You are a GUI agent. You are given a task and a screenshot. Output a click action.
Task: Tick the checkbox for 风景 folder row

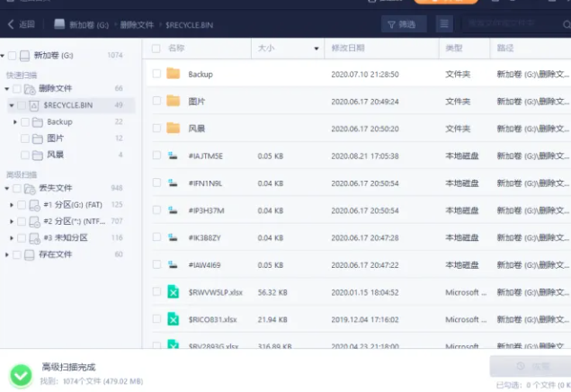coord(156,129)
